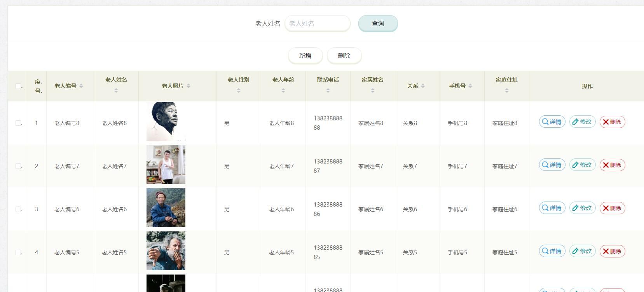The width and height of the screenshot is (644, 292).
Task: Focus the 老人姓名 search input field
Action: 318,23
